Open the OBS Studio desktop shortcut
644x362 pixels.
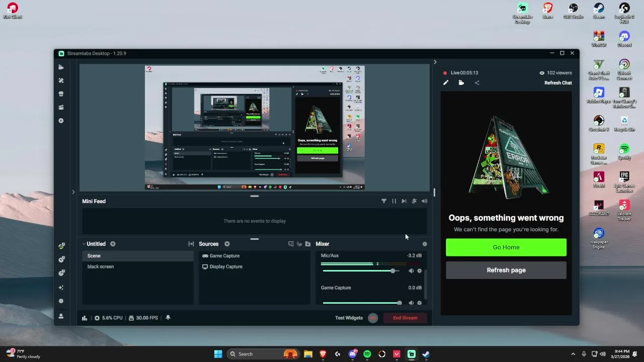pos(573,11)
